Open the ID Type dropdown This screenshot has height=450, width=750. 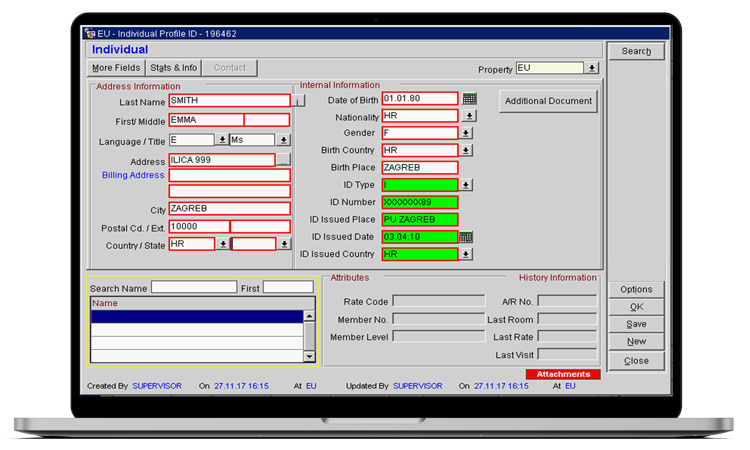click(467, 185)
